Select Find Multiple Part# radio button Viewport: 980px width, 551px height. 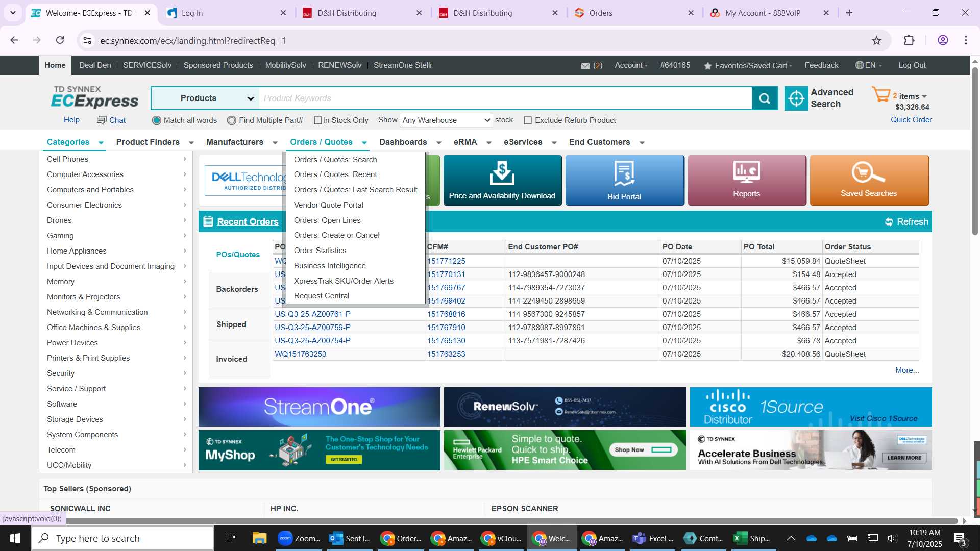point(232,120)
